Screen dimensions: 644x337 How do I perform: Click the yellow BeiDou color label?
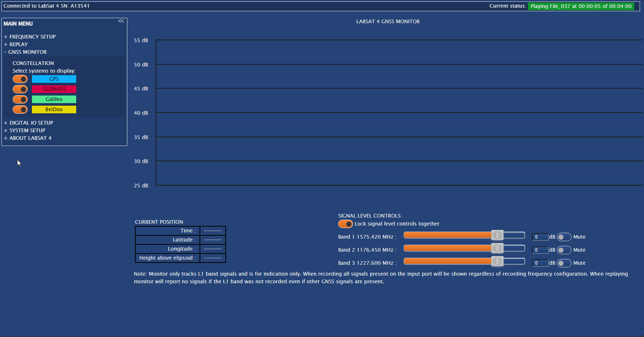(54, 109)
